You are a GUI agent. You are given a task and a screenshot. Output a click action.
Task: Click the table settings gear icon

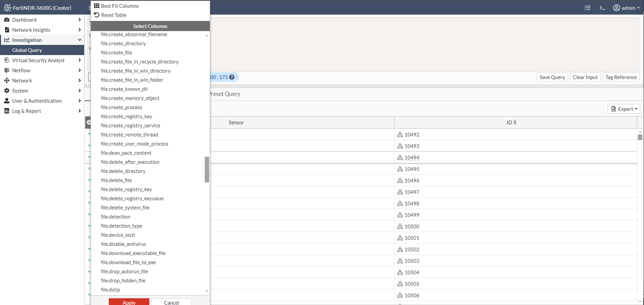(88, 122)
